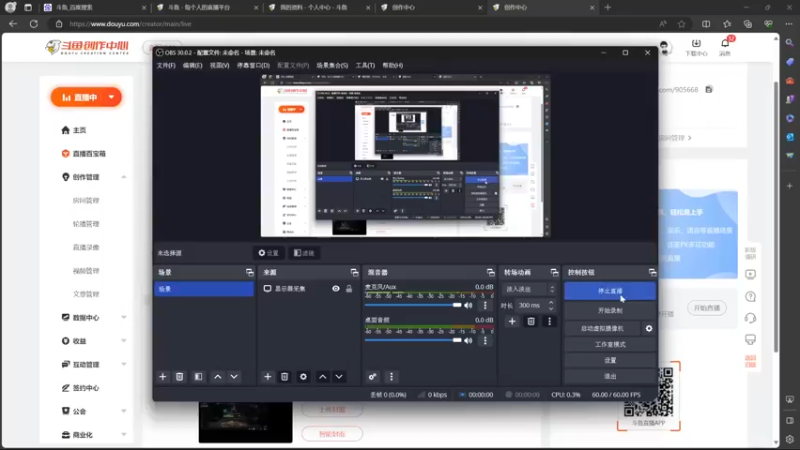Expand 互动管理 sidebar section

(x=124, y=364)
